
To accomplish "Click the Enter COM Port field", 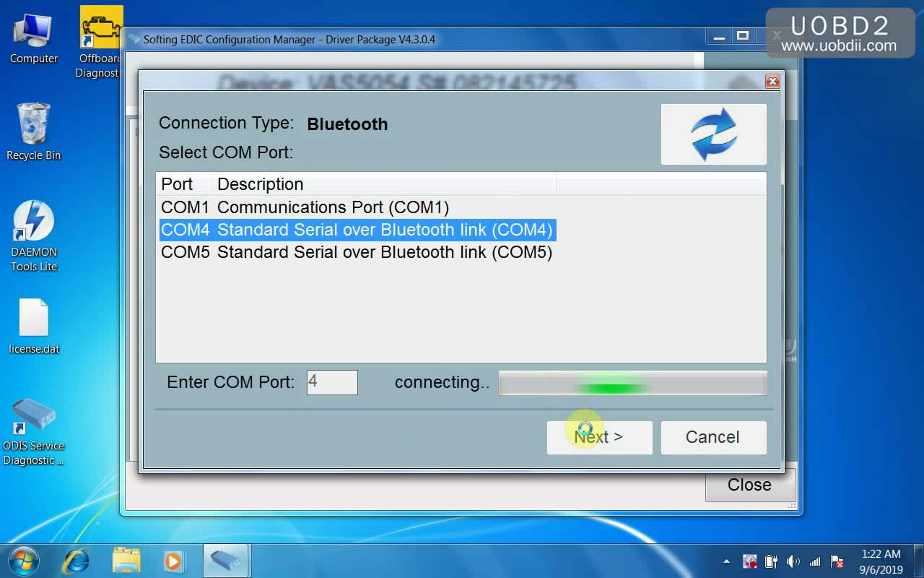I will pos(332,382).
